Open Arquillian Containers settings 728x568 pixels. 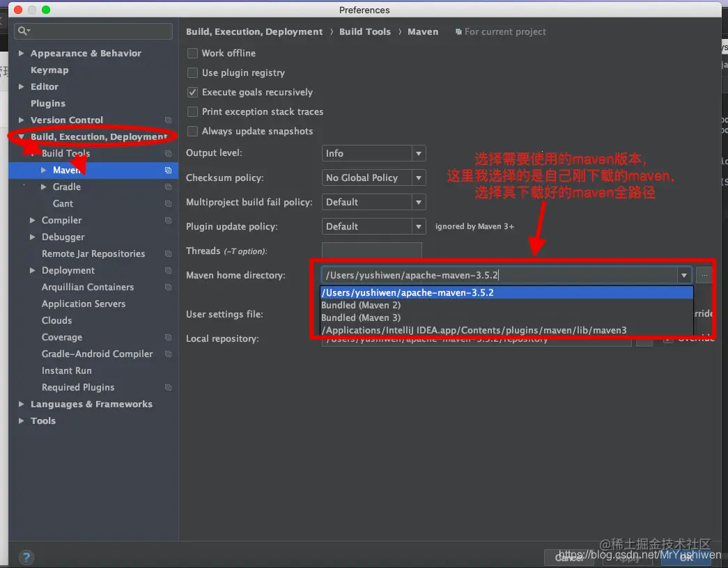pos(88,287)
